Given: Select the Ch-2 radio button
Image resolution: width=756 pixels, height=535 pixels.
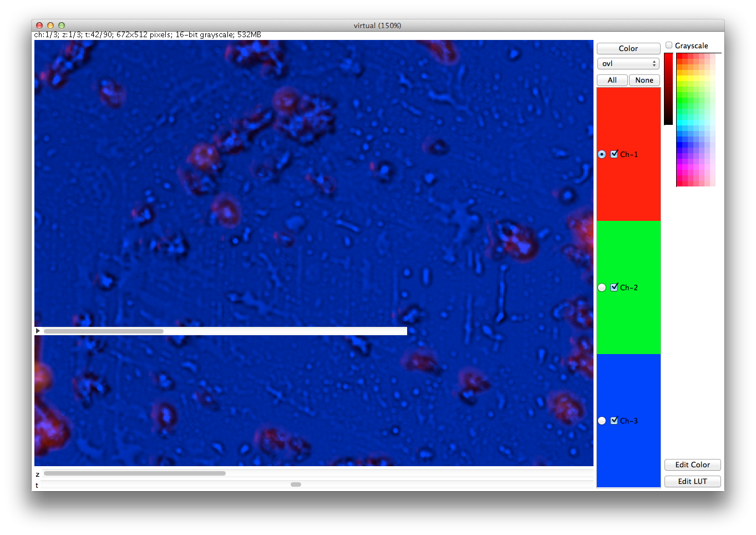Looking at the screenshot, I should coord(602,287).
